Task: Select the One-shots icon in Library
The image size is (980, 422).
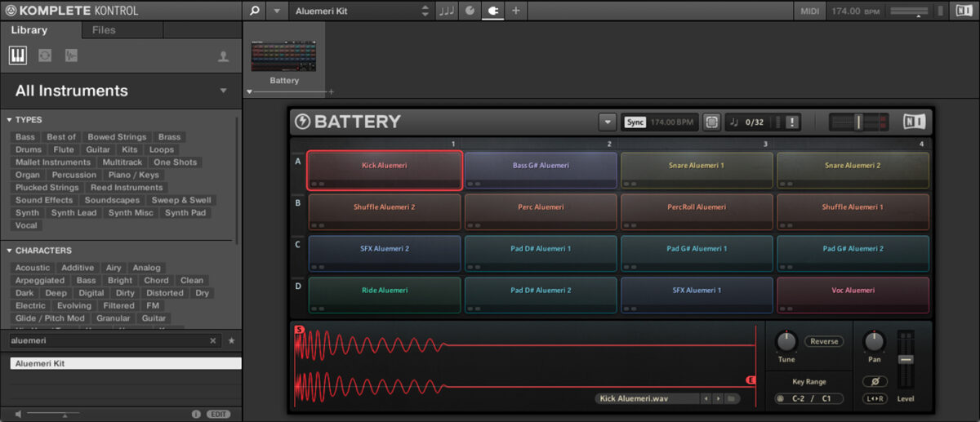Action: click(x=71, y=56)
